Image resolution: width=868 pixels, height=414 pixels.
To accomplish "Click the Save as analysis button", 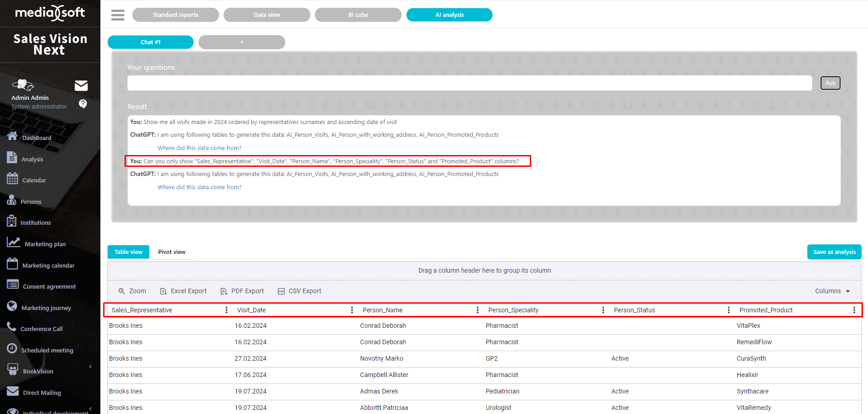I will click(834, 252).
